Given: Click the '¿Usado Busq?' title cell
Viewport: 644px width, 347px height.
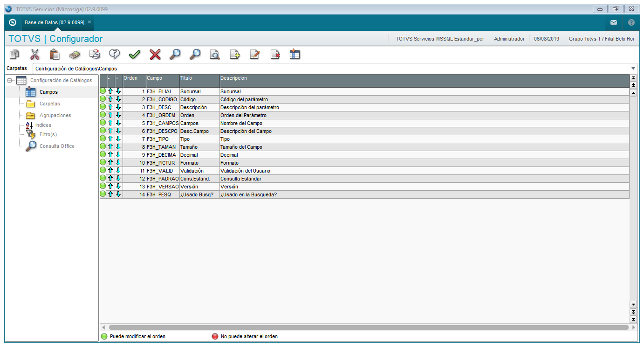Looking at the screenshot, I should point(199,194).
